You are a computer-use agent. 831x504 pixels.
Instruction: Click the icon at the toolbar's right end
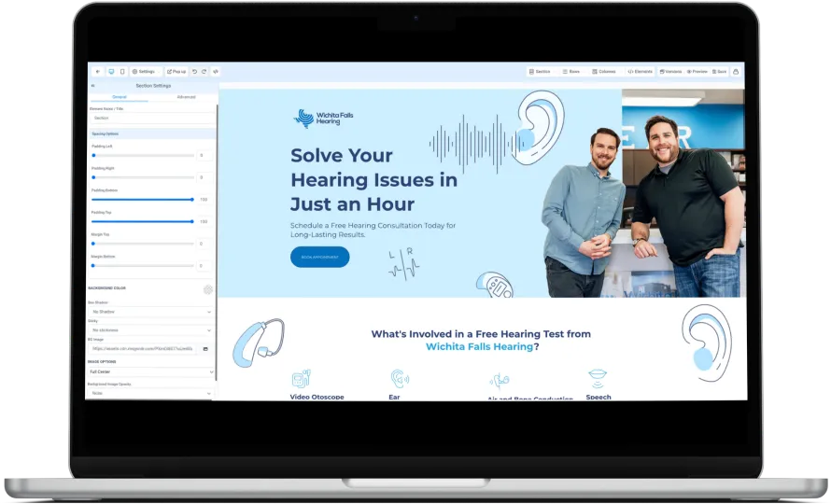pyautogui.click(x=736, y=72)
